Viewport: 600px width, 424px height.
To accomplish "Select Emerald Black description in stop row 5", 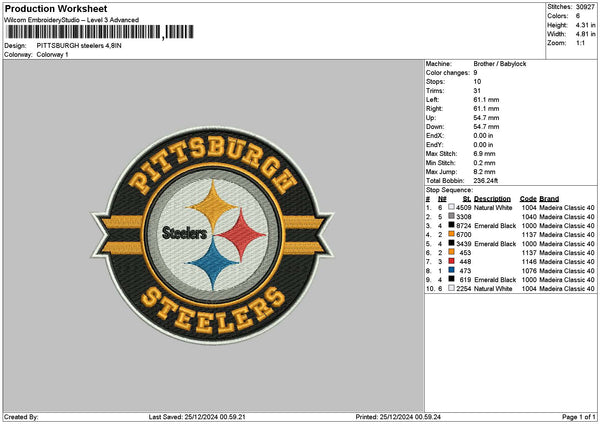I will point(495,244).
